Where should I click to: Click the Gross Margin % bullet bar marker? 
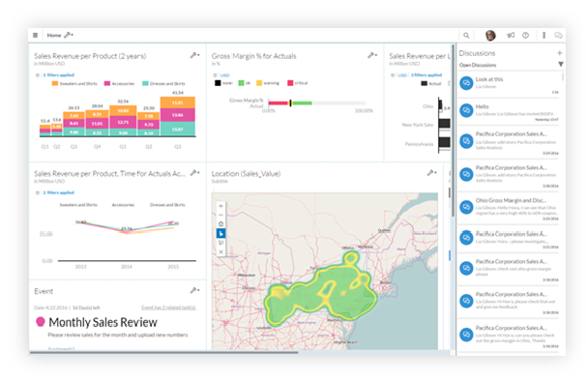[x=291, y=103]
